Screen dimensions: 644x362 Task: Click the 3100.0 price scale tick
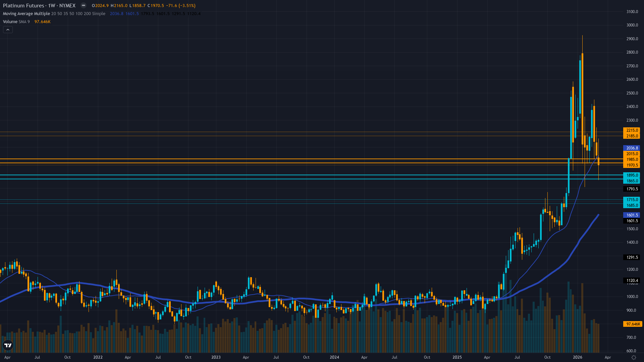coord(632,12)
